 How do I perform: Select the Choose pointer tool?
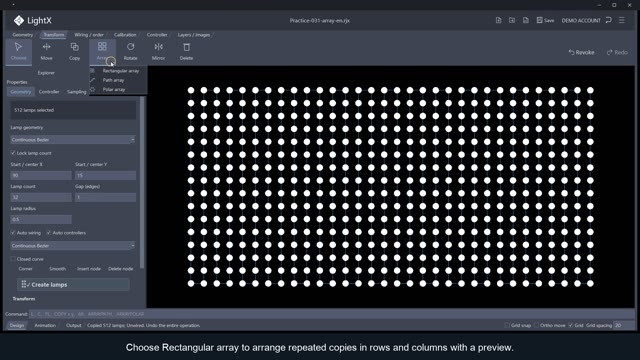coord(18,51)
